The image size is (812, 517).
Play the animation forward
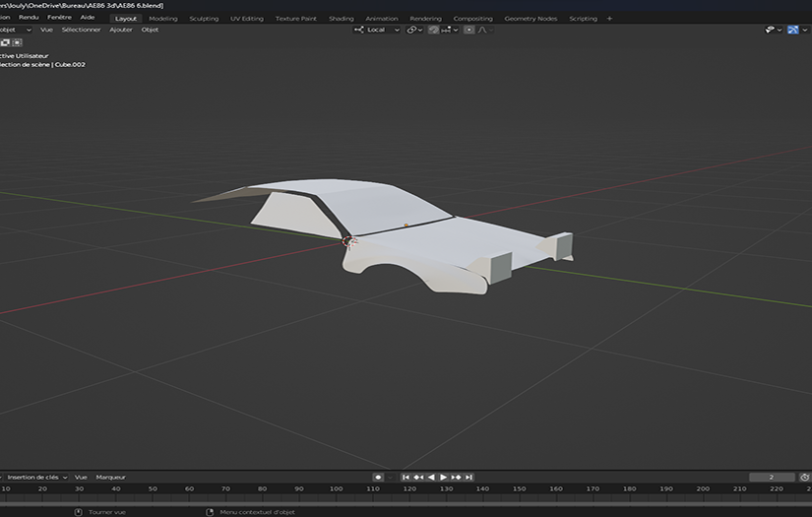[443, 477]
